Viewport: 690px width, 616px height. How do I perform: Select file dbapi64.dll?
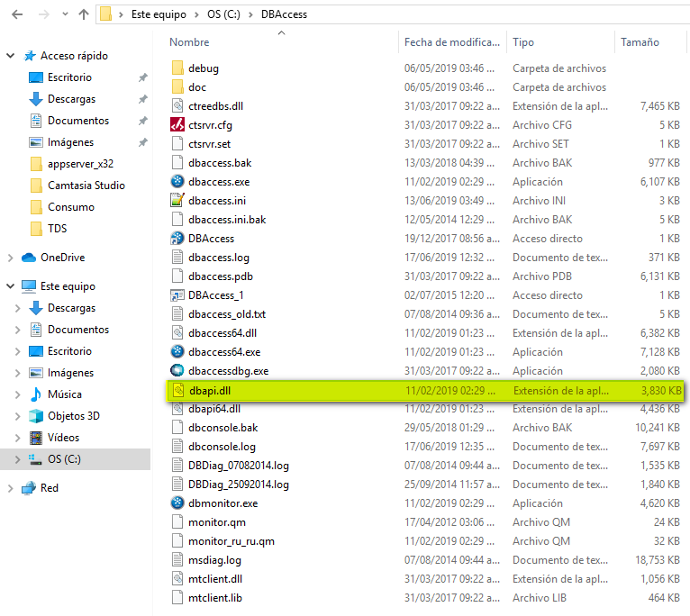pos(214,409)
